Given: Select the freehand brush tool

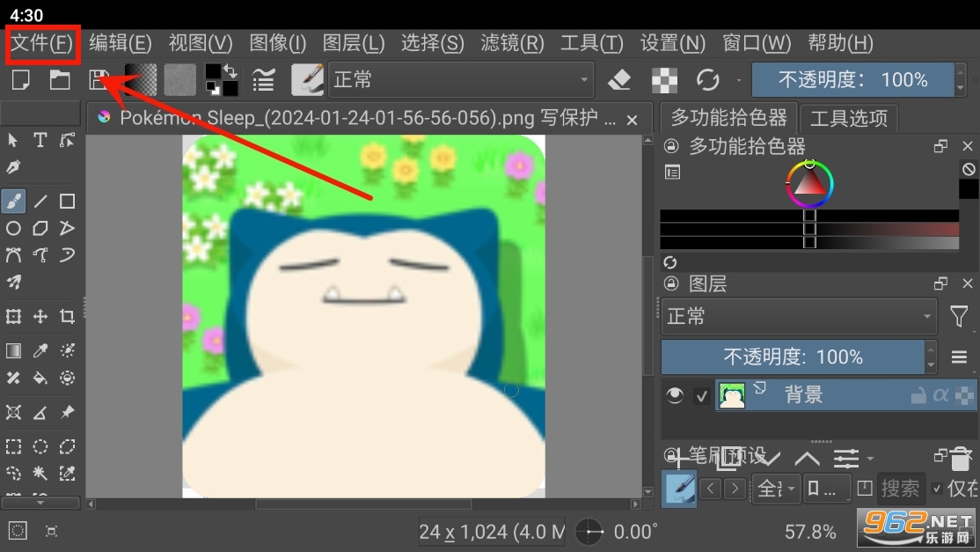Looking at the screenshot, I should [13, 202].
